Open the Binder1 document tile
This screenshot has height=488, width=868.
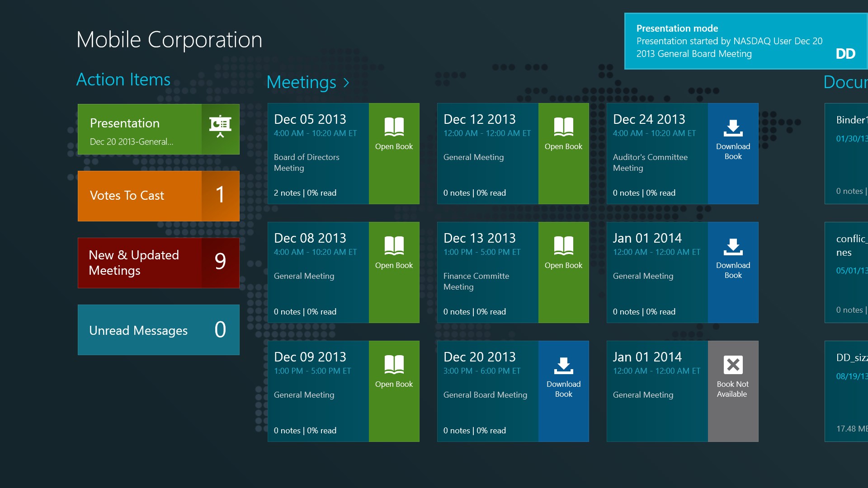(850, 154)
